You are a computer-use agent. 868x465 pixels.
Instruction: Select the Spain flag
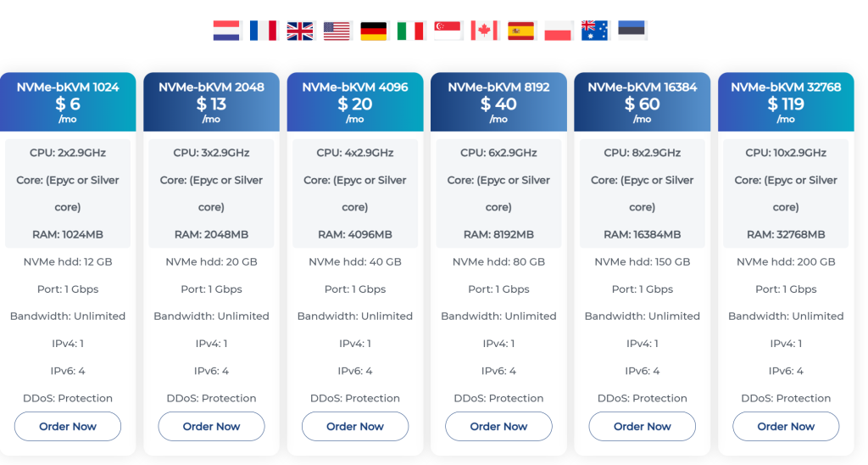[521, 31]
